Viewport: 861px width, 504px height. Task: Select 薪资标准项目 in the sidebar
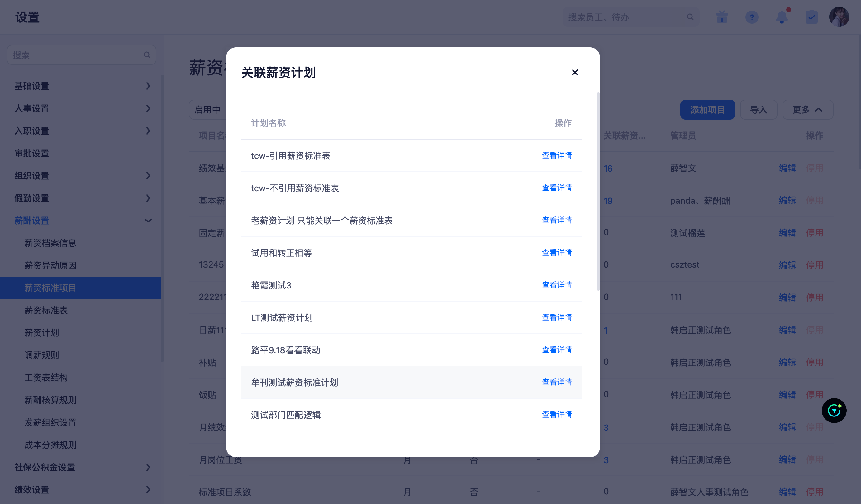click(x=80, y=288)
